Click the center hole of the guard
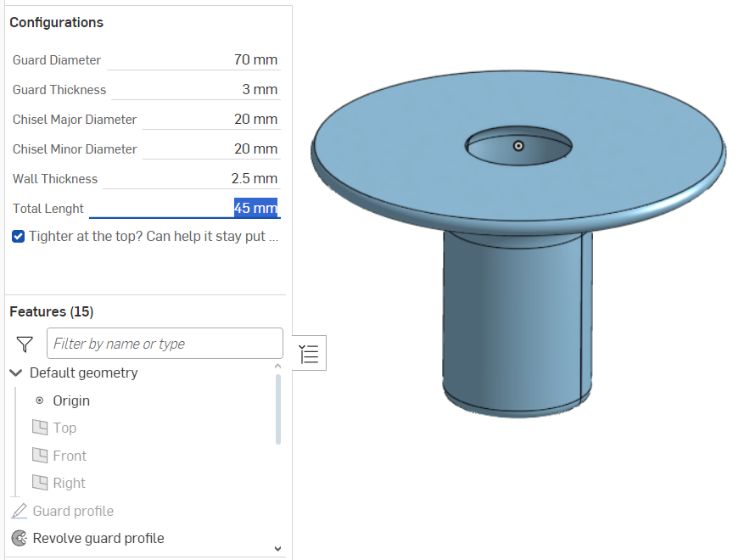Viewport: 750px width, 560px height. [518, 146]
